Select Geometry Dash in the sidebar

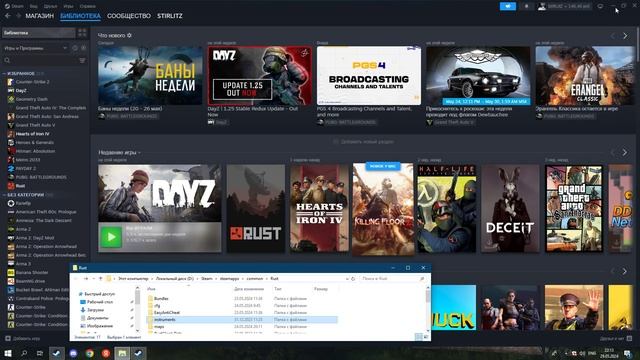[31, 99]
